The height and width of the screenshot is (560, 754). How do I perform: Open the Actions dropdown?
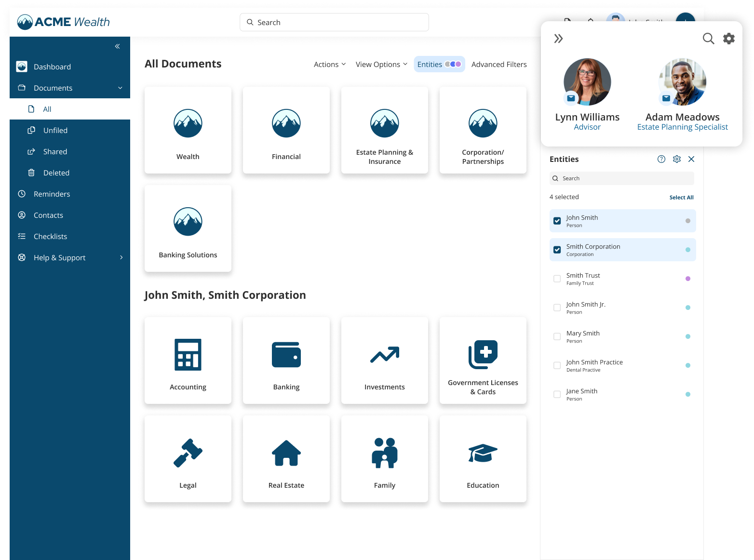point(329,64)
